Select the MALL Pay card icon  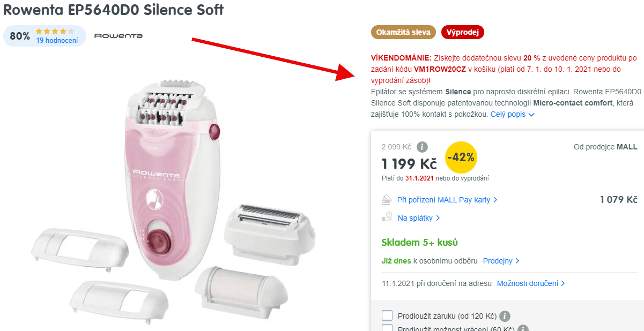click(387, 199)
